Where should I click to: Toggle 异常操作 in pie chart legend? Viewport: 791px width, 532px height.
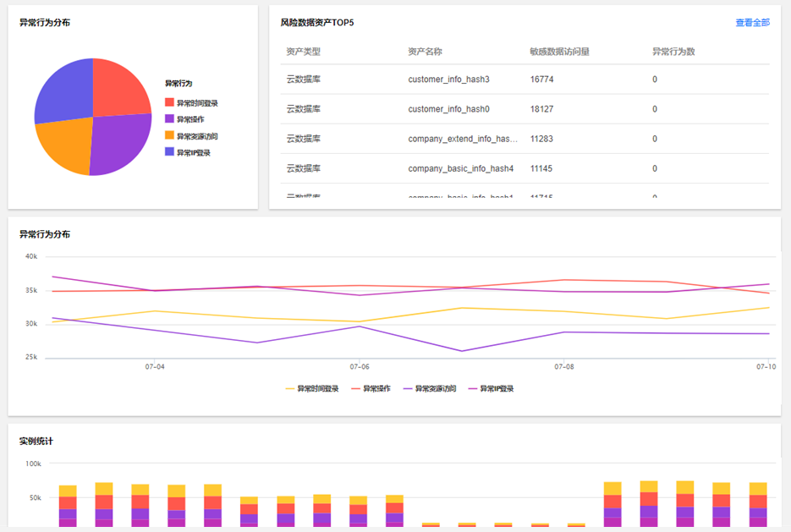(x=190, y=119)
